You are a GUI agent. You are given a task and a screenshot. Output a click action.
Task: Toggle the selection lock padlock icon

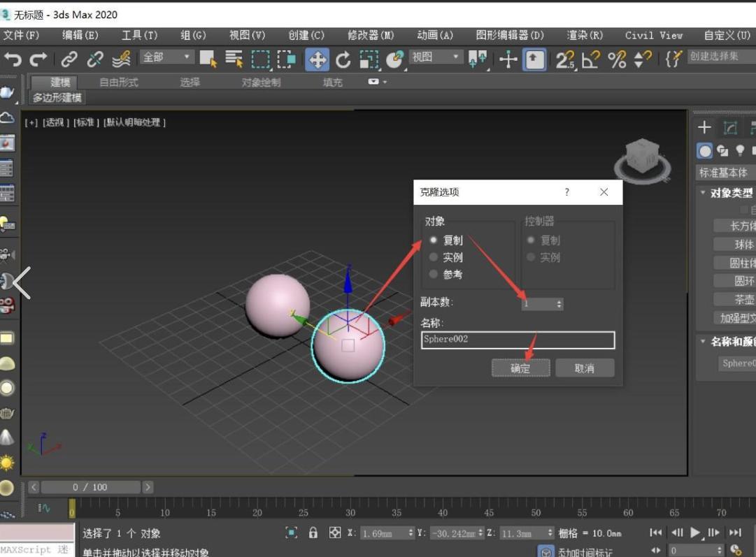[313, 533]
